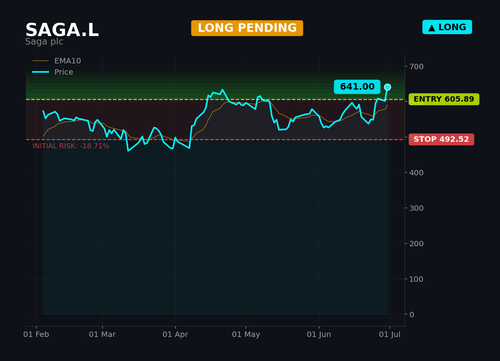Click the upward triangle in LONG badge
The height and width of the screenshot is (361, 500).
click(x=432, y=28)
